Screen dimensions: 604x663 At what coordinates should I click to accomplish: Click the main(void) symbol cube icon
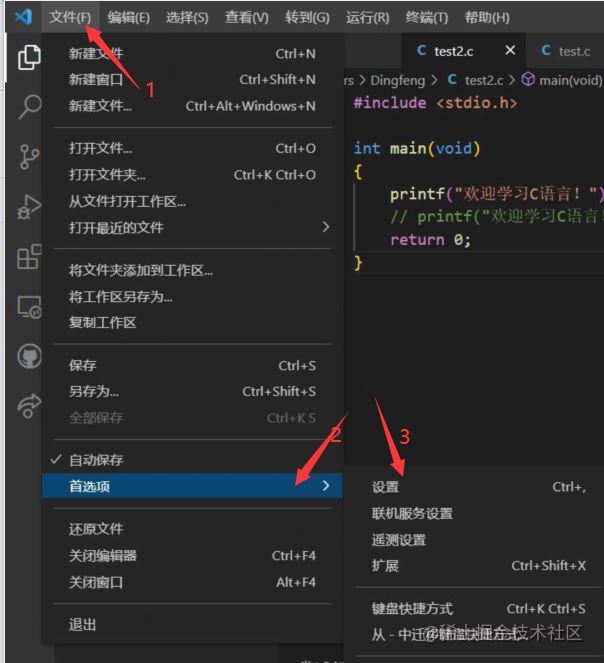pos(528,79)
